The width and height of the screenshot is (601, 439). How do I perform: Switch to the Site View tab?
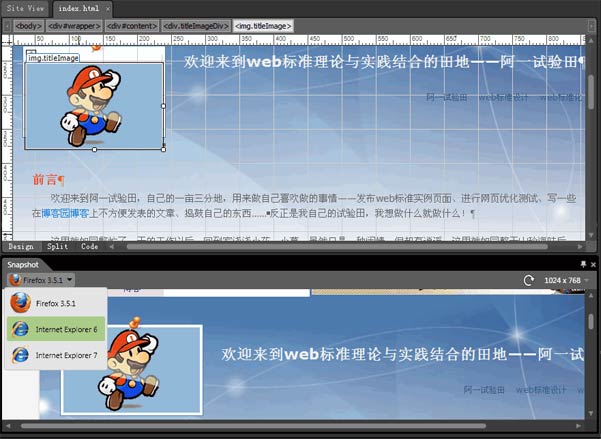[x=25, y=8]
